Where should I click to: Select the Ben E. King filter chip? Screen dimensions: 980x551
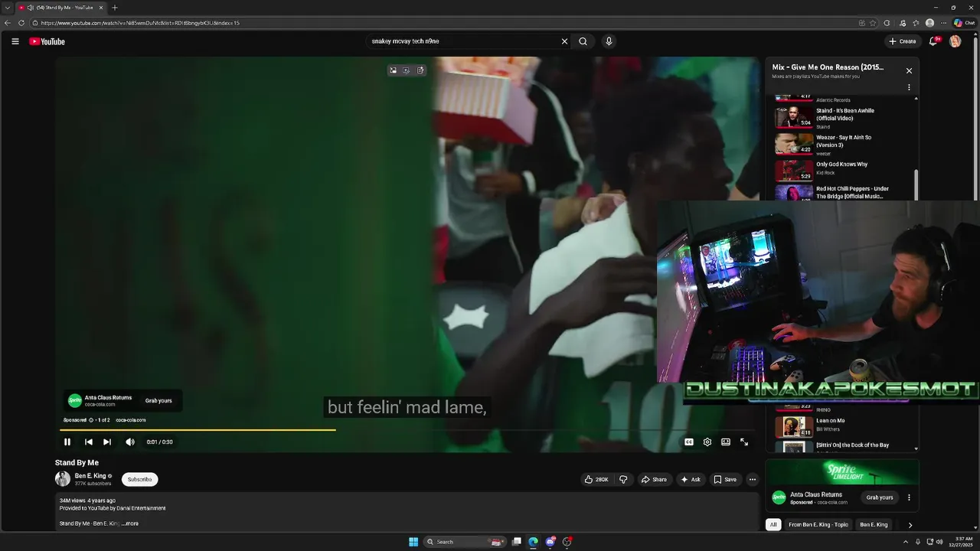tap(874, 524)
